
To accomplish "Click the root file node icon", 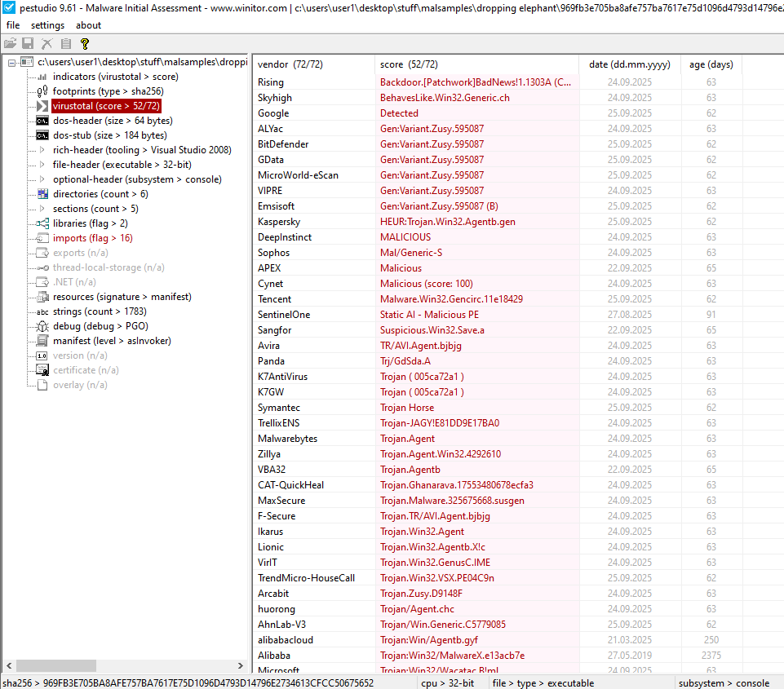I will (x=27, y=62).
